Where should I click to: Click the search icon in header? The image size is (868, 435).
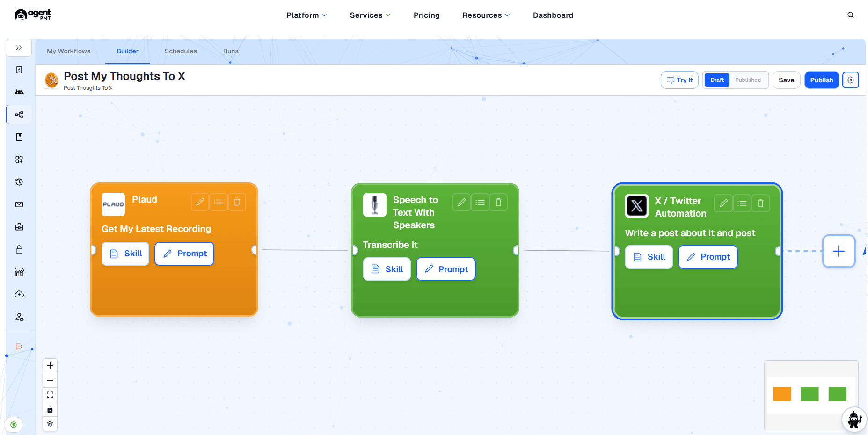point(851,15)
